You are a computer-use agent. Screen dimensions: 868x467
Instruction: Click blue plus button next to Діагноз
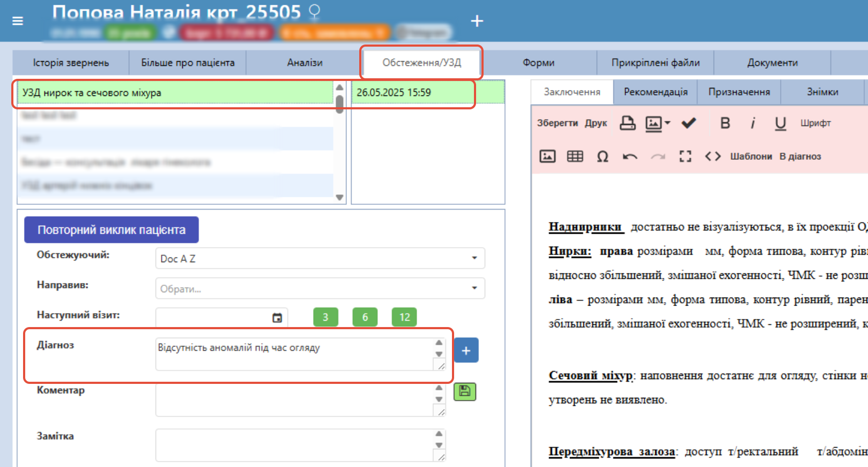point(466,350)
